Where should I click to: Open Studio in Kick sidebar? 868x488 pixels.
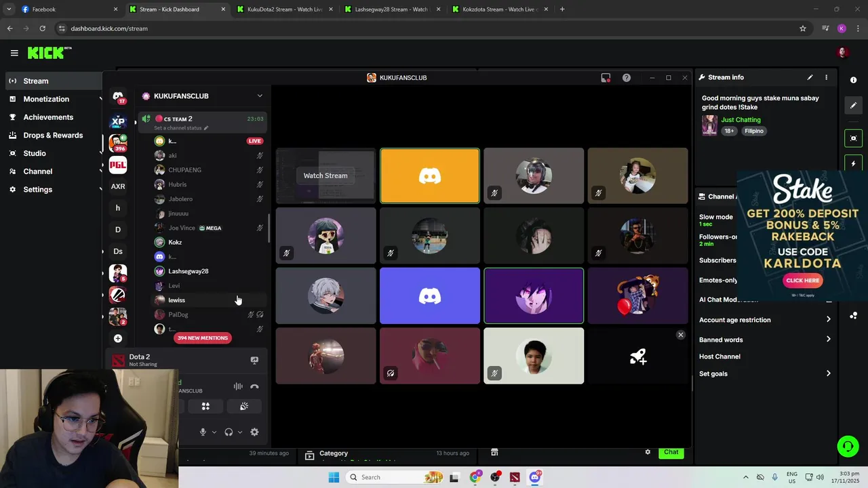(x=35, y=153)
